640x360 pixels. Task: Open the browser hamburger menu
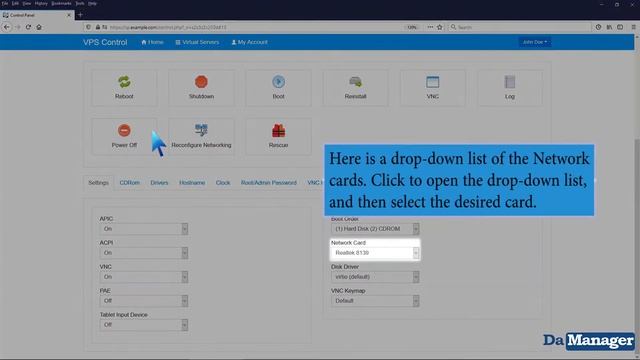[x=633, y=27]
